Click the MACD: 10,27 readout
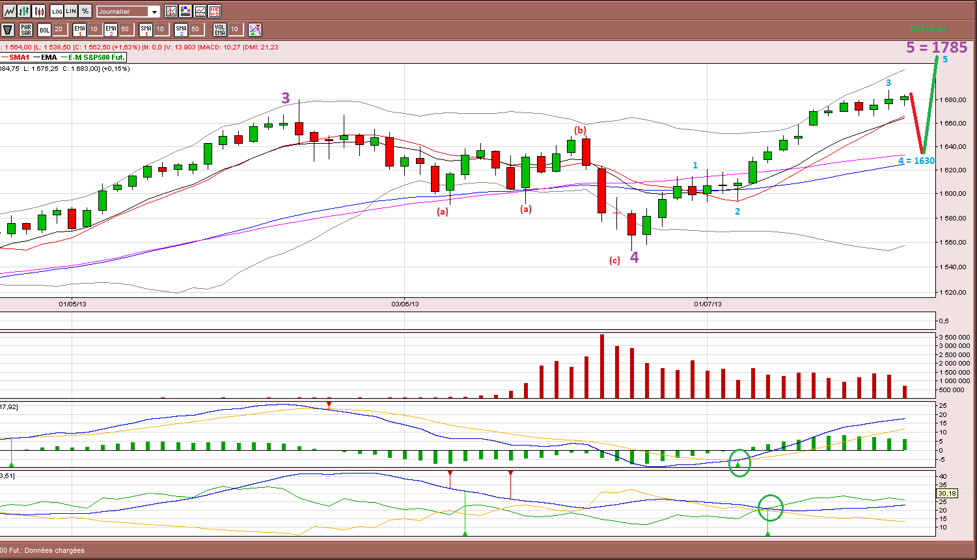977x560 pixels. click(x=220, y=47)
